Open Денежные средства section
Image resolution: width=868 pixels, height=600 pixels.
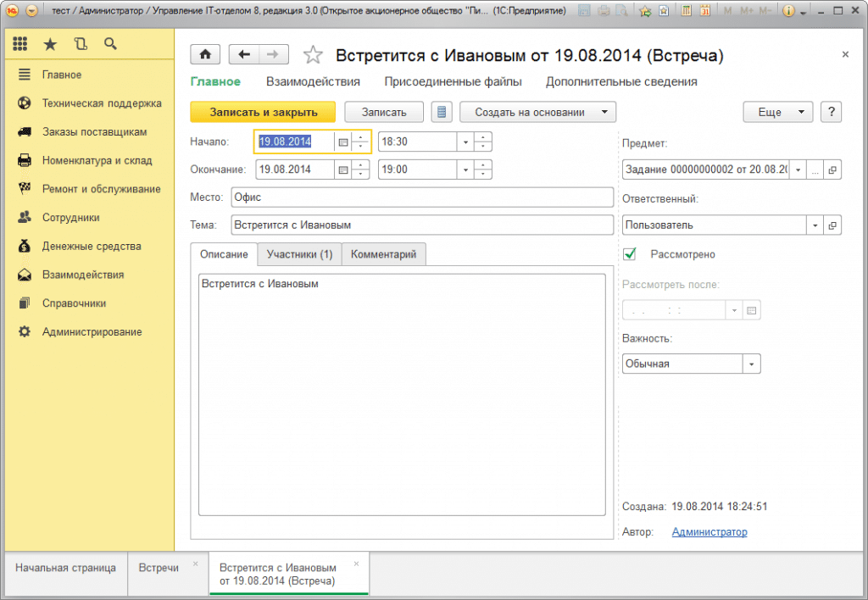[90, 247]
